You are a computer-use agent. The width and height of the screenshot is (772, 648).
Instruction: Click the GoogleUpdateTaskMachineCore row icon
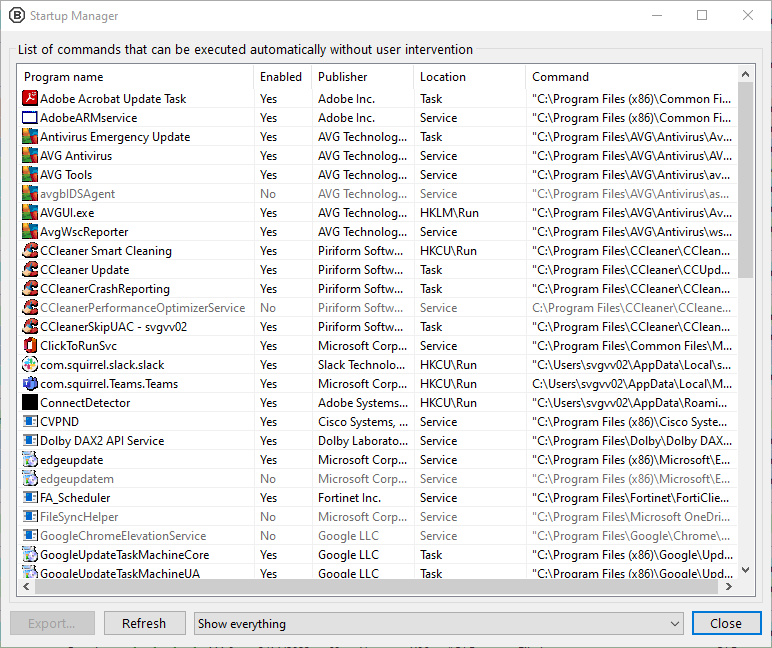click(30, 555)
